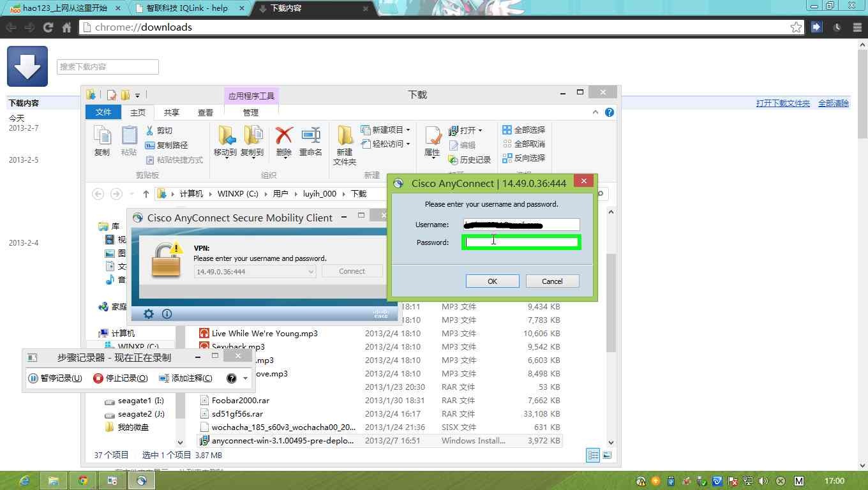Viewport: 868px width, 490px height.
Task: Click Invert selection in ribbon
Action: tap(523, 158)
